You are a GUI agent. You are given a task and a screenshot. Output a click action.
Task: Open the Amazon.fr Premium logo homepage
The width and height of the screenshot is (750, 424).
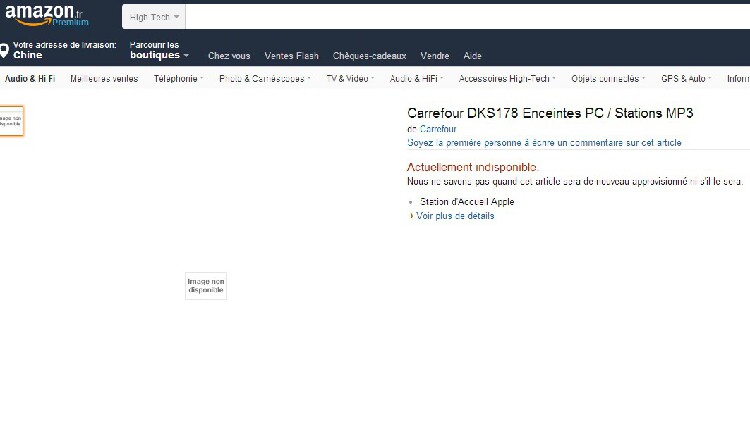point(46,15)
